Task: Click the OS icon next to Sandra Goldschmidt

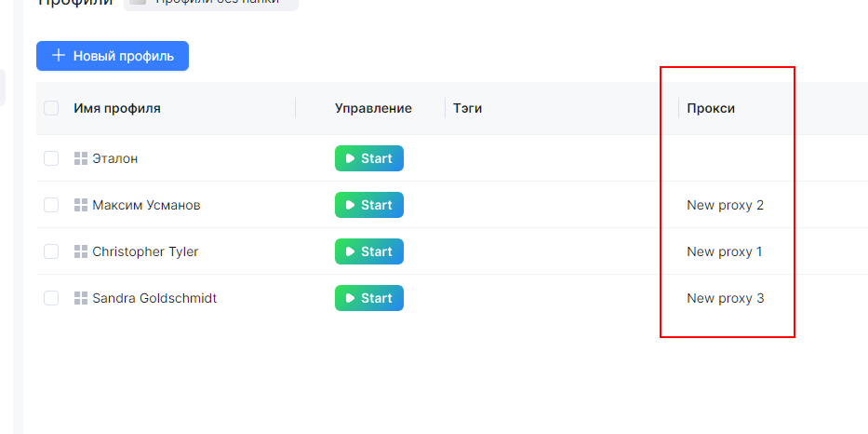Action: pyautogui.click(x=80, y=298)
